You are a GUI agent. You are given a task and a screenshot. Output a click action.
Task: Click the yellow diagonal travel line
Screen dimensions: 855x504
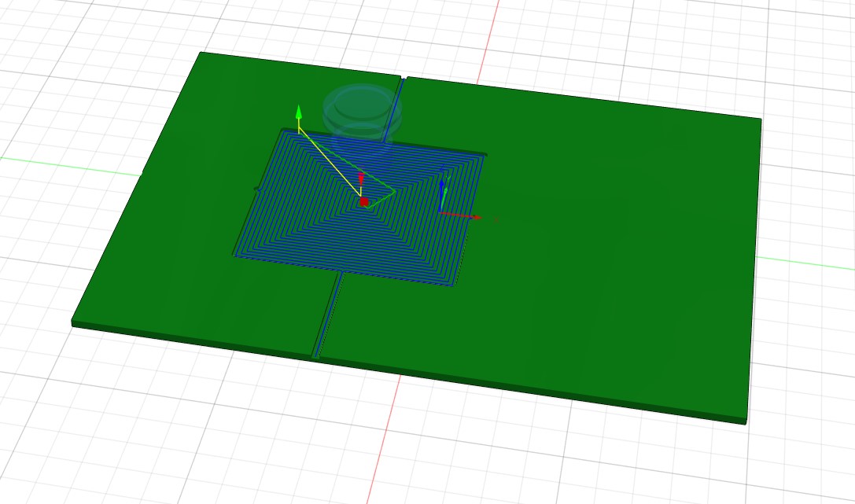[x=328, y=160]
